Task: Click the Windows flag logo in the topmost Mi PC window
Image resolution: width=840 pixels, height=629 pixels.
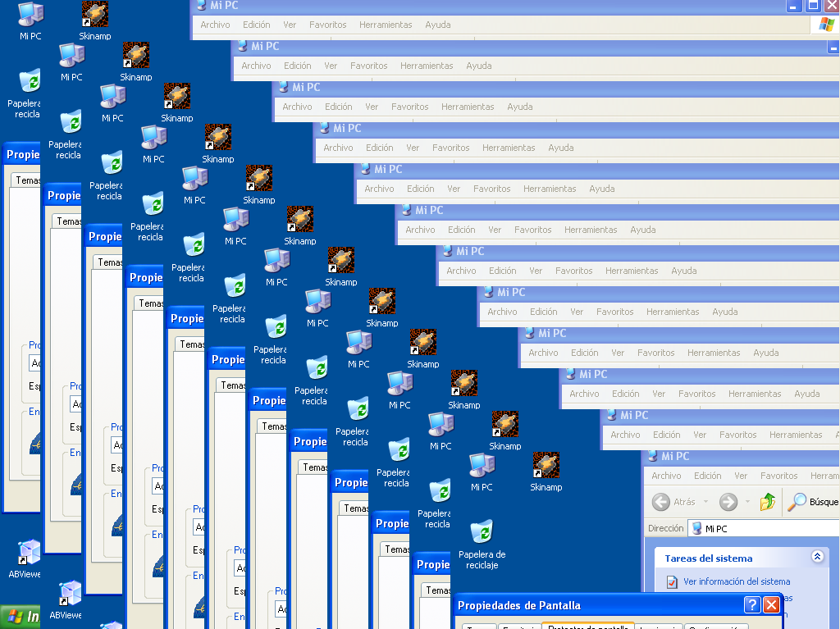Action: click(827, 24)
